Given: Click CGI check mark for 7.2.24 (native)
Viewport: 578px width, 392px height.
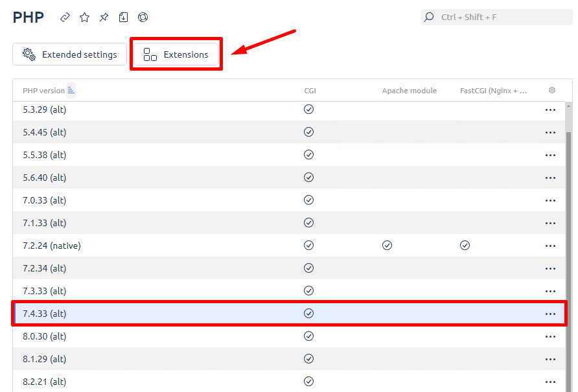Looking at the screenshot, I should pyautogui.click(x=308, y=245).
